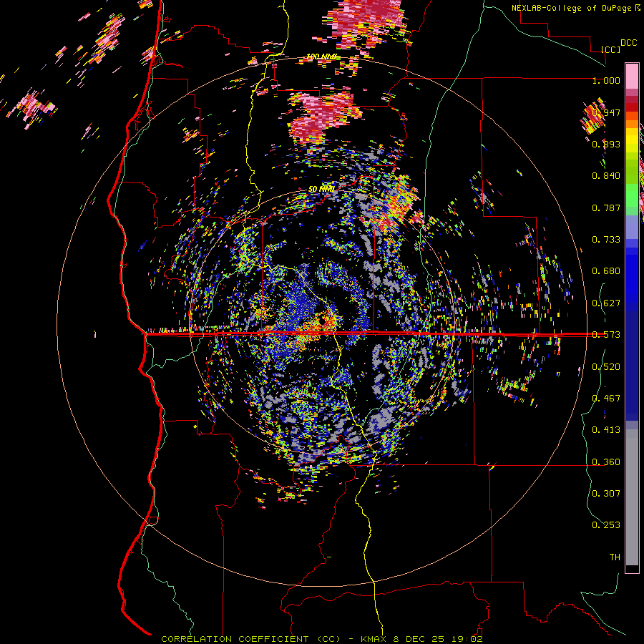Select the 0.307 scale value
The height and width of the screenshot is (644, 644).
[606, 493]
